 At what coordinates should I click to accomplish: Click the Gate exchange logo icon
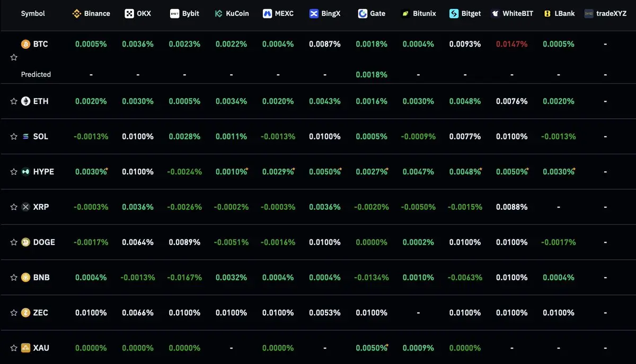(363, 13)
